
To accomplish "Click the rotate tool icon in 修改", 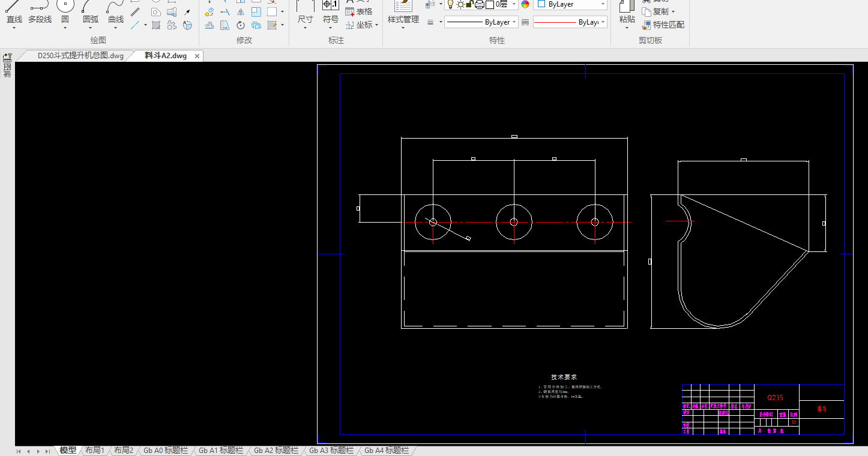I will 240,25.
